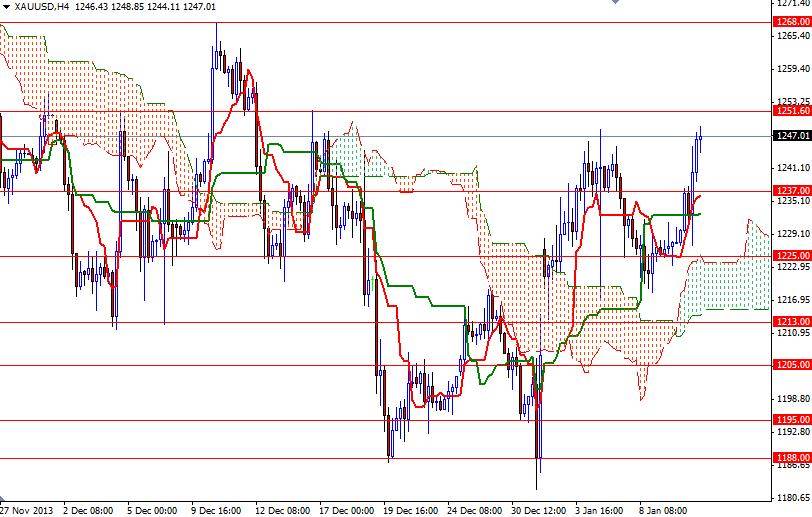Click the 8 Jan 08:00 time label

tap(663, 510)
